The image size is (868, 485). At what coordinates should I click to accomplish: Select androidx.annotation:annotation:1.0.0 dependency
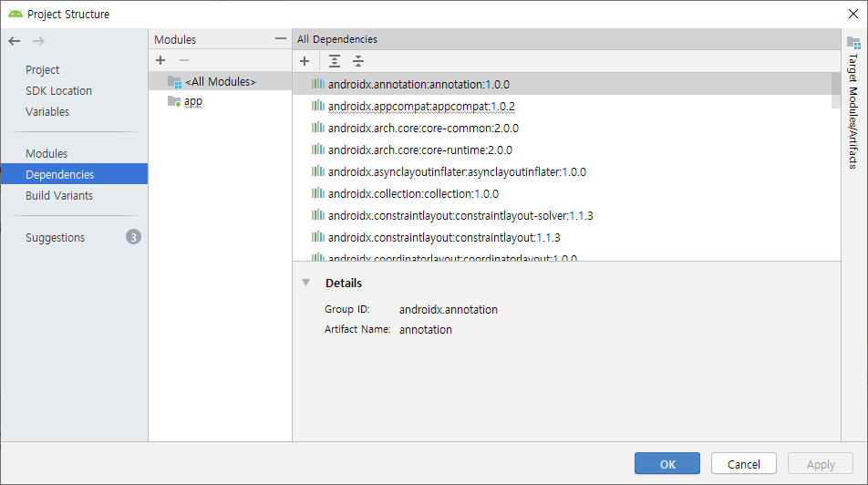562,84
